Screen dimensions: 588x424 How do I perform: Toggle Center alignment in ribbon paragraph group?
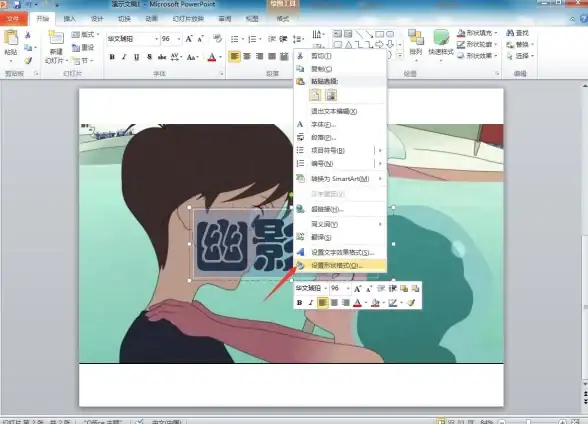(247, 57)
